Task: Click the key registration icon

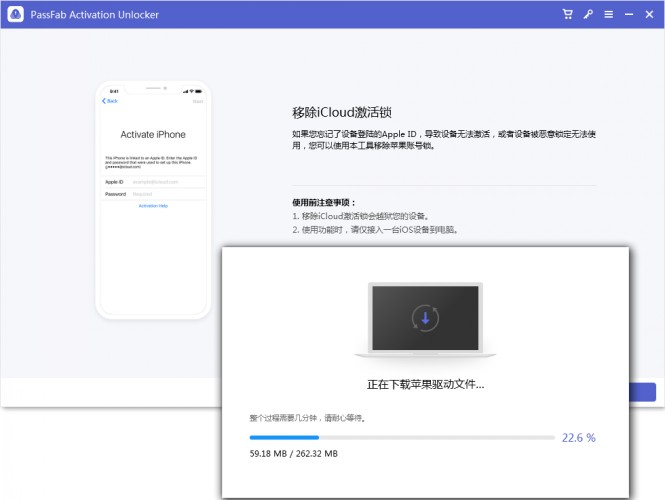Action: pos(588,14)
